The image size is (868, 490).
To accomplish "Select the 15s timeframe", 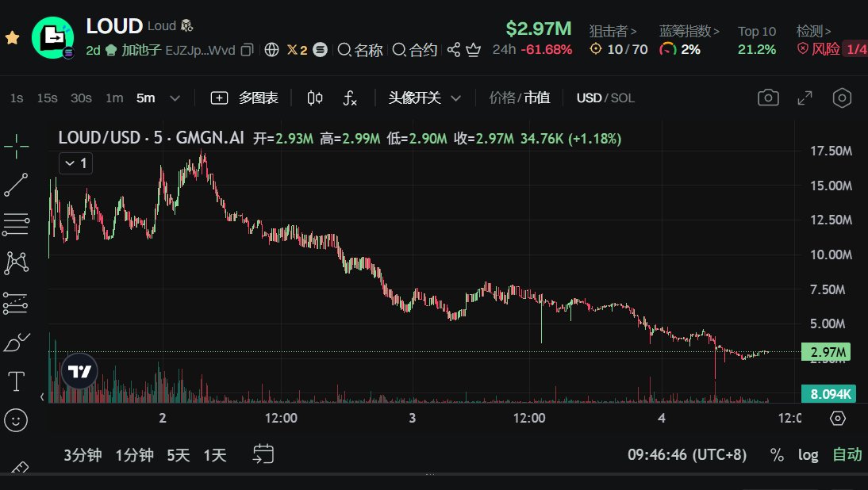I will point(47,98).
